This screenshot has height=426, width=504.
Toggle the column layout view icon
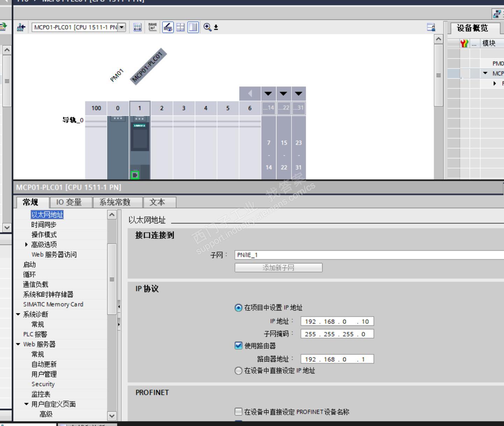pyautogui.click(x=193, y=27)
